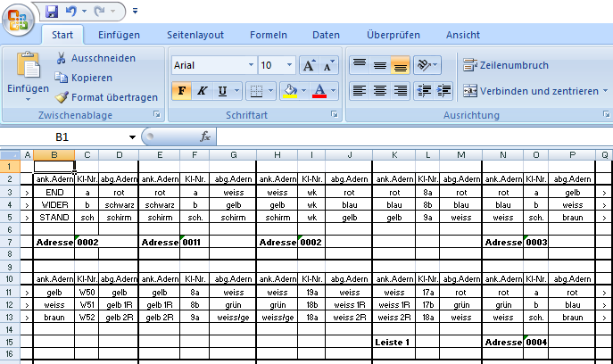Open Verbinden und zentrieren dropdown arrow
This screenshot has width=613, height=364.
[605, 91]
